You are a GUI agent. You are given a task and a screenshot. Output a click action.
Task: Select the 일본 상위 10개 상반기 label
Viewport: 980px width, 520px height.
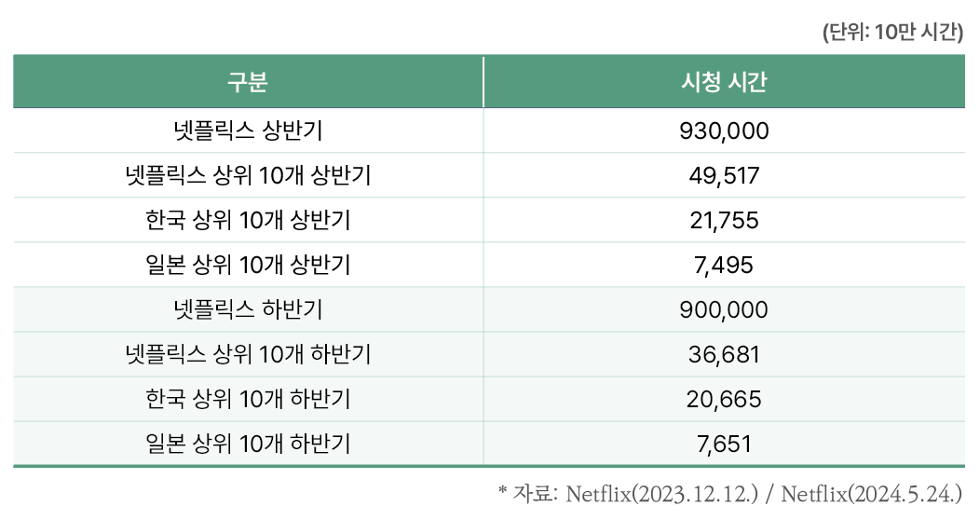(248, 265)
